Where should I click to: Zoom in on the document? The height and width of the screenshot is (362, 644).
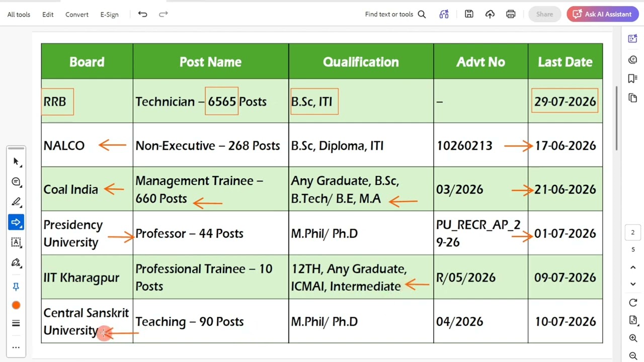click(x=633, y=339)
